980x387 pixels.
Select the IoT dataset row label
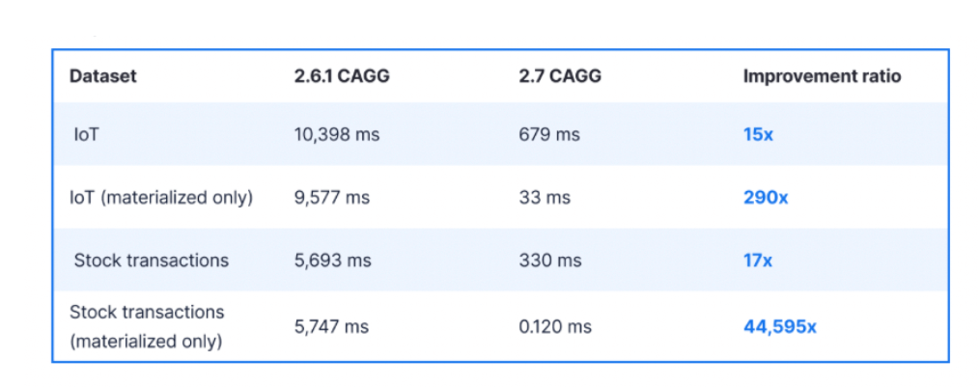[x=87, y=134]
